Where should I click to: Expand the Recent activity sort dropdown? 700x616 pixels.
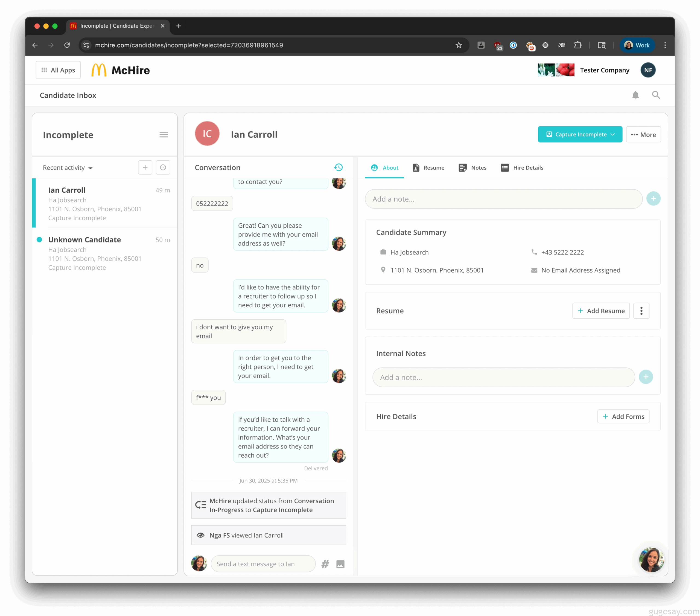(x=68, y=168)
